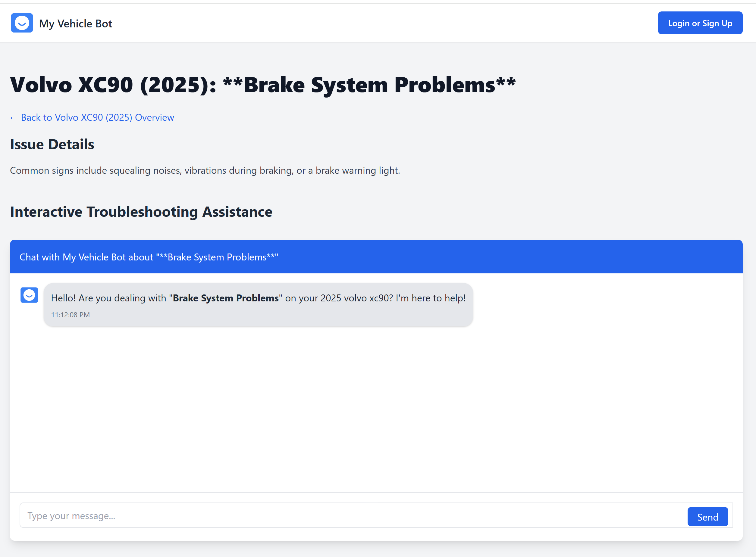Click the My Vehicle Bot site title
Viewport: 756px width, 557px height.
75,23
